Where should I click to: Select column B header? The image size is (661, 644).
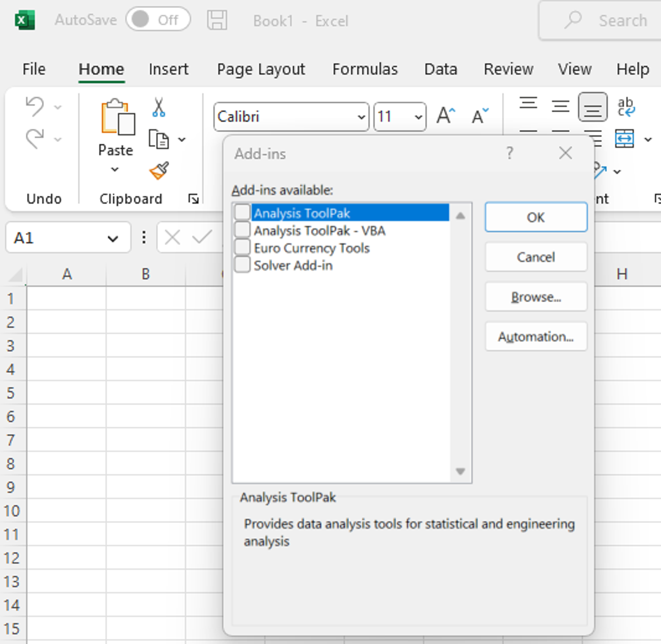[x=146, y=274]
